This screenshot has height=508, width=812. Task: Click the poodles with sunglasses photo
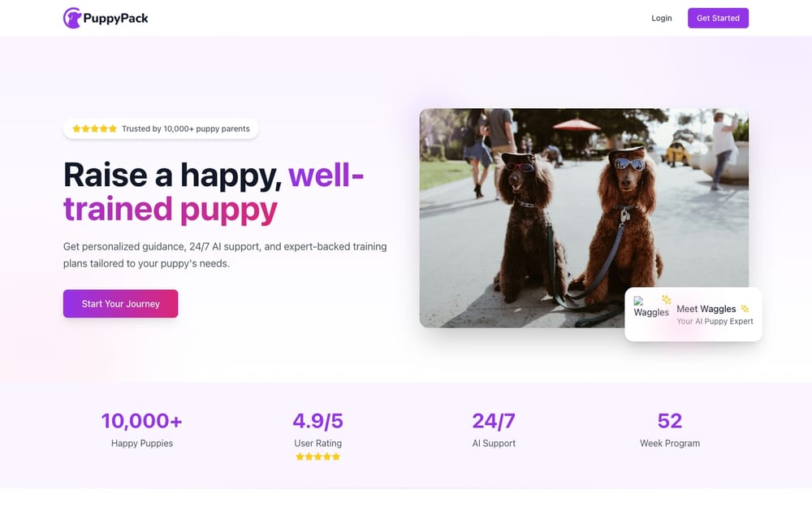(584, 218)
